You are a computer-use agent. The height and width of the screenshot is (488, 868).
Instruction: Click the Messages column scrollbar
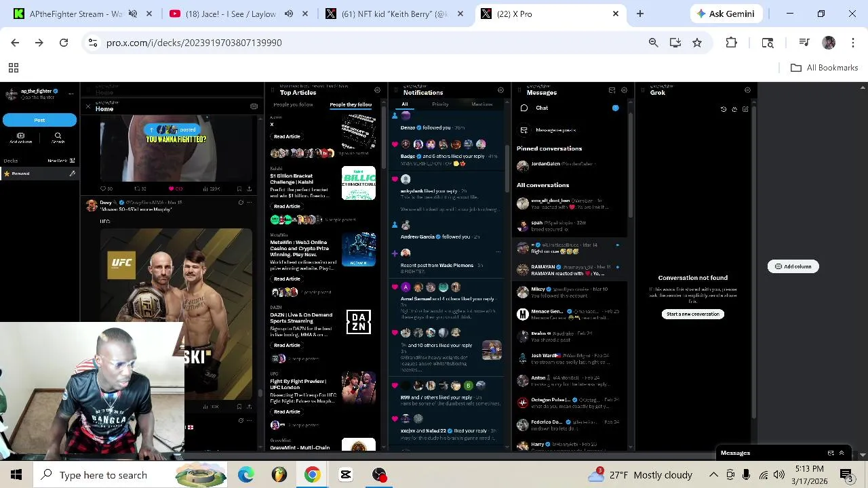pyautogui.click(x=630, y=166)
